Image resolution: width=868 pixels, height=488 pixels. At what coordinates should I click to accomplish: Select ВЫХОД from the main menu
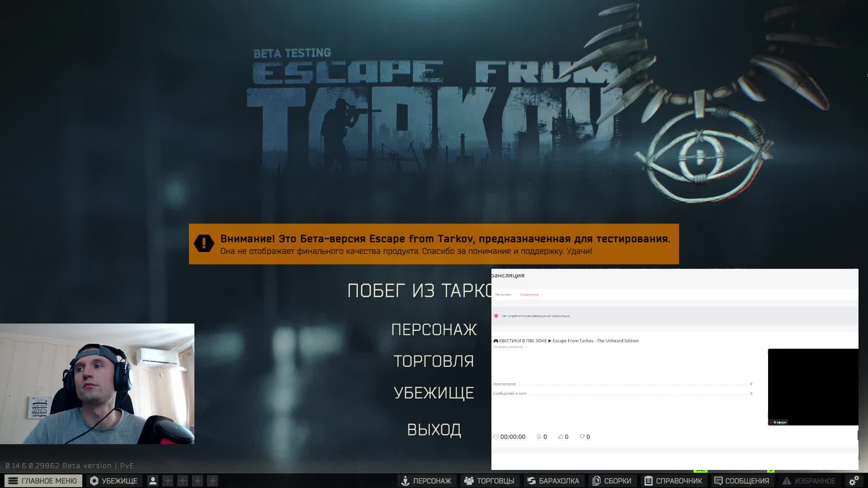pyautogui.click(x=434, y=430)
